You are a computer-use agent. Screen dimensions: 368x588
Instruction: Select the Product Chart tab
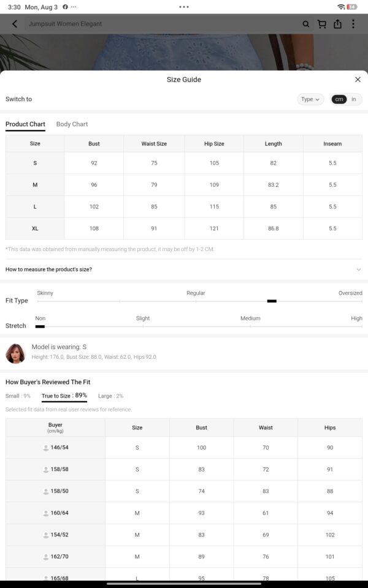pyautogui.click(x=25, y=124)
